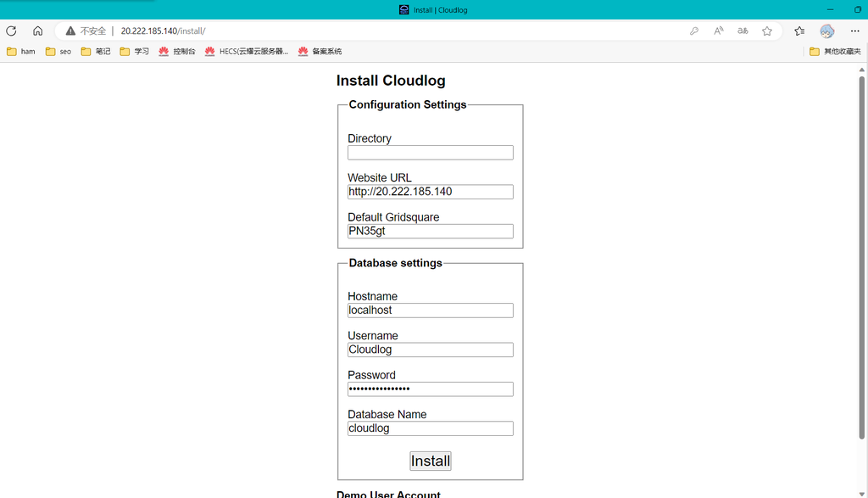The image size is (868, 498).
Task: Activate the read aloud icon
Action: point(719,31)
